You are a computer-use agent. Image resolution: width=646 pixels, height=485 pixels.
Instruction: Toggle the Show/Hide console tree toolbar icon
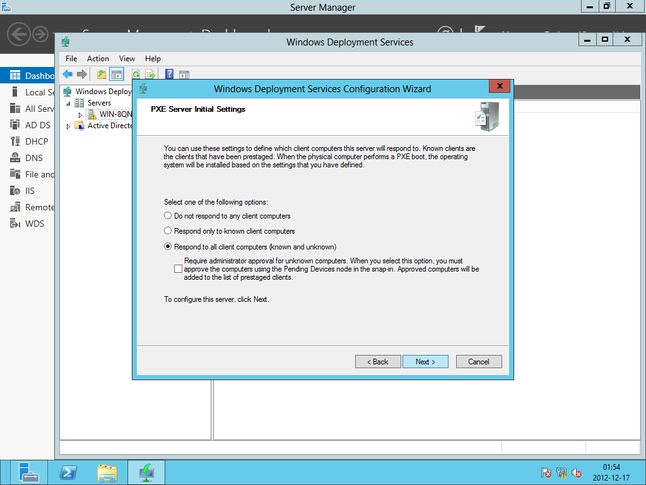click(x=117, y=75)
